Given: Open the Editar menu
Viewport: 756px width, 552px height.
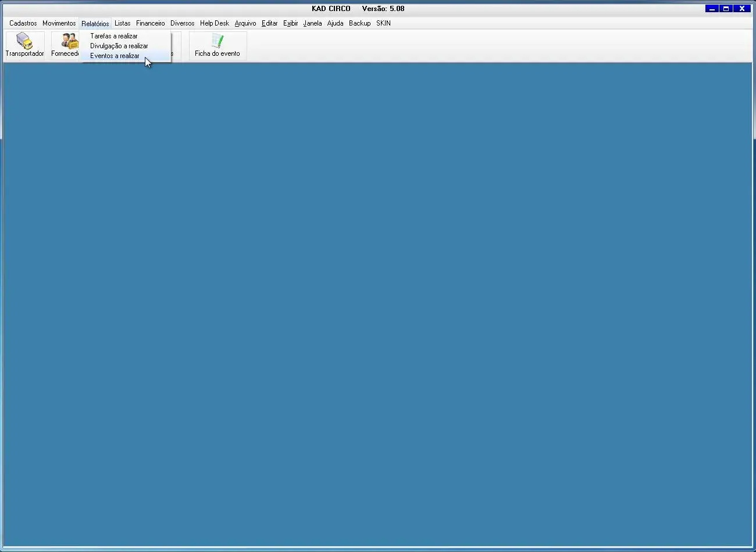Looking at the screenshot, I should [x=269, y=23].
